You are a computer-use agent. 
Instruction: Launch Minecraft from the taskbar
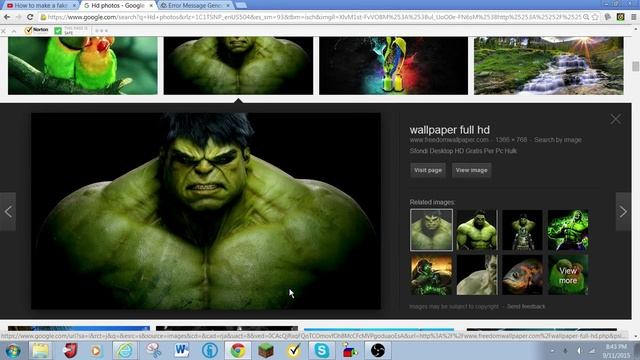tap(266, 351)
